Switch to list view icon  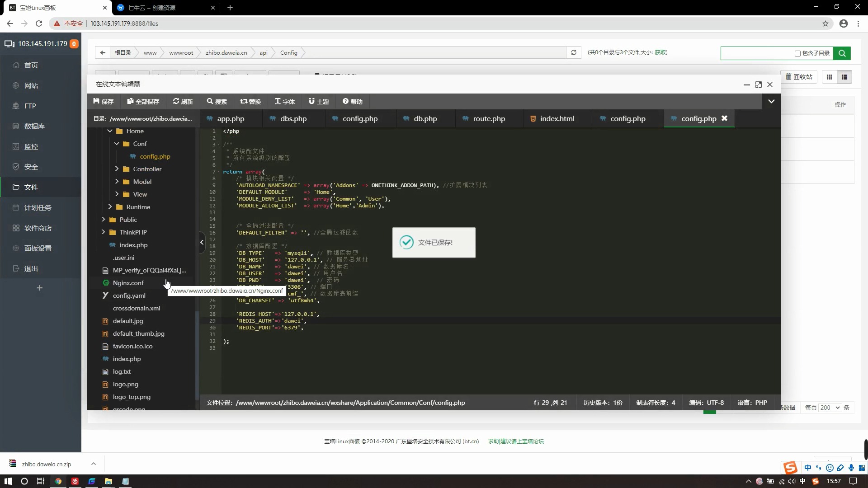844,77
